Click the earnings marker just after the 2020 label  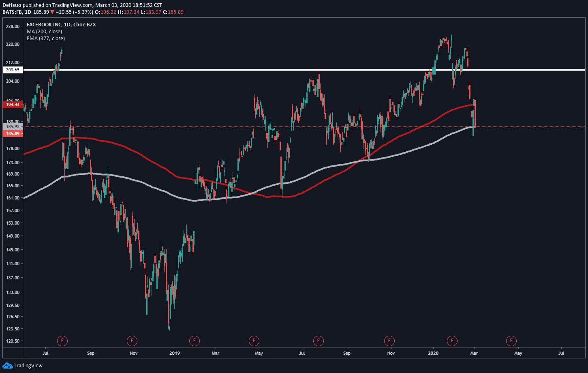tap(452, 341)
